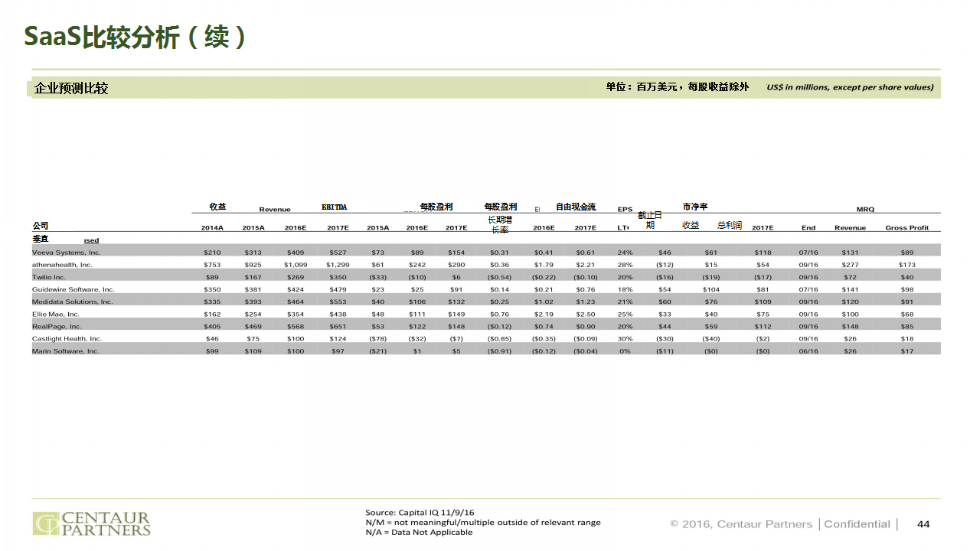The image size is (980, 551).
Task: Select the page number 44
Action: (923, 524)
